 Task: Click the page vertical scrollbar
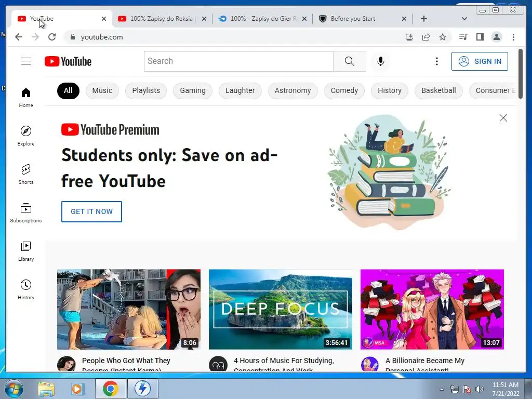521,73
